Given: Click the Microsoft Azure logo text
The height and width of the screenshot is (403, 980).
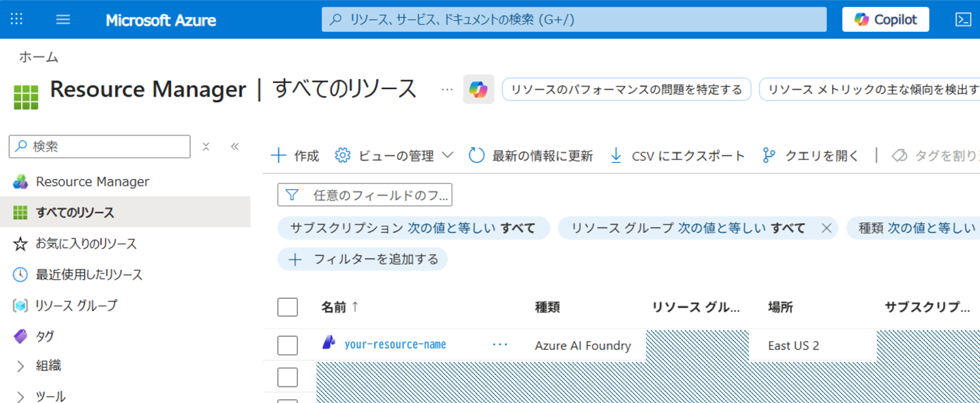Looking at the screenshot, I should 161,20.
